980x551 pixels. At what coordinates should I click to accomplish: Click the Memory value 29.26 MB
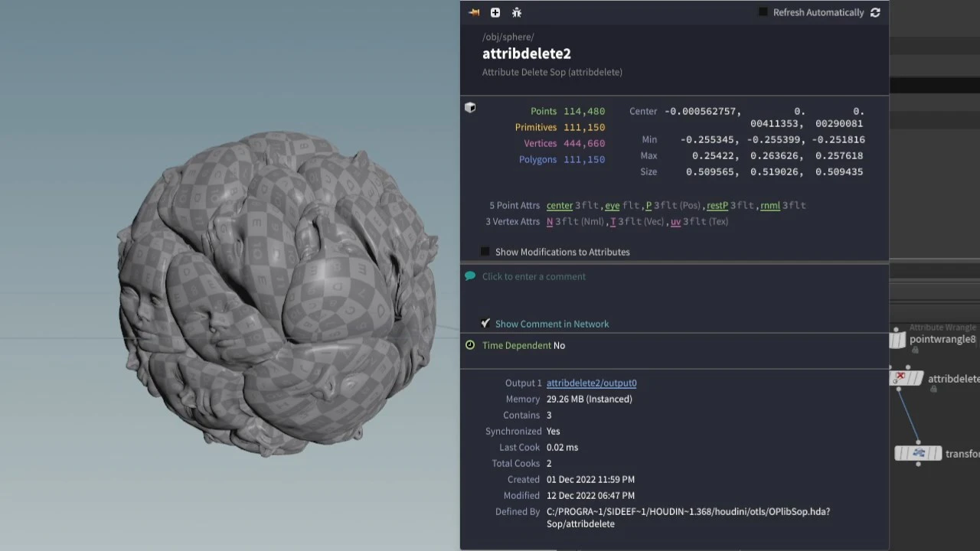tap(590, 399)
